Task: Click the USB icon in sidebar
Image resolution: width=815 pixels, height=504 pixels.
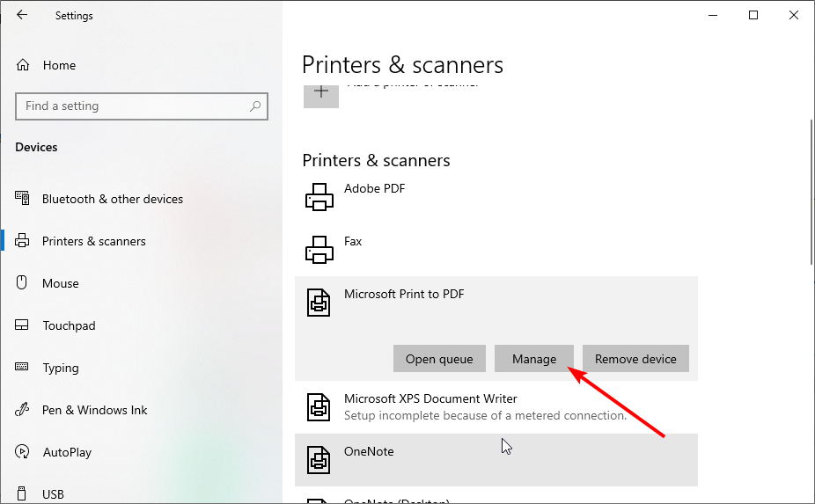Action: tap(21, 493)
